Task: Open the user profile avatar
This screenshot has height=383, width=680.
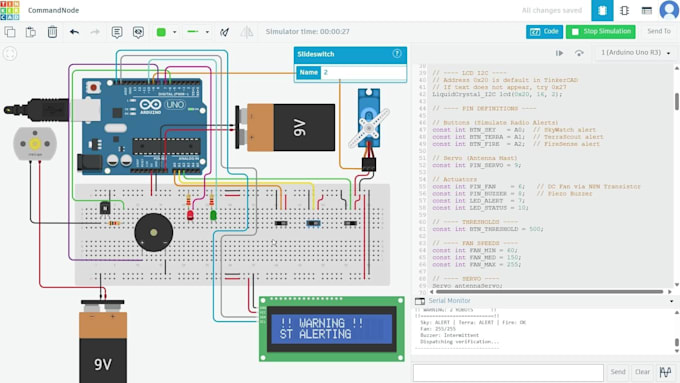Action: tap(669, 10)
